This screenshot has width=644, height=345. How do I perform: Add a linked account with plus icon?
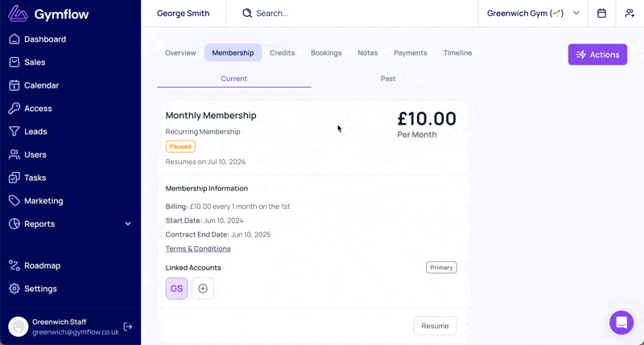203,289
